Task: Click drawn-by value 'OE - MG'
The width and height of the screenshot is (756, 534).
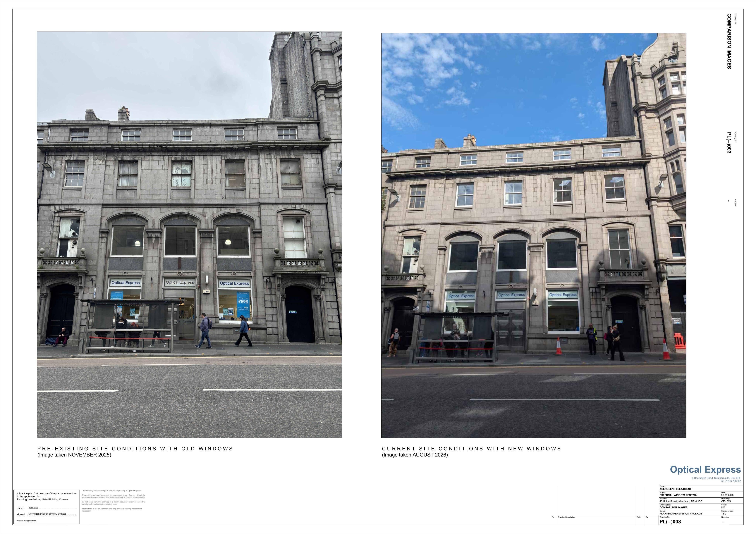Action: pos(726,501)
